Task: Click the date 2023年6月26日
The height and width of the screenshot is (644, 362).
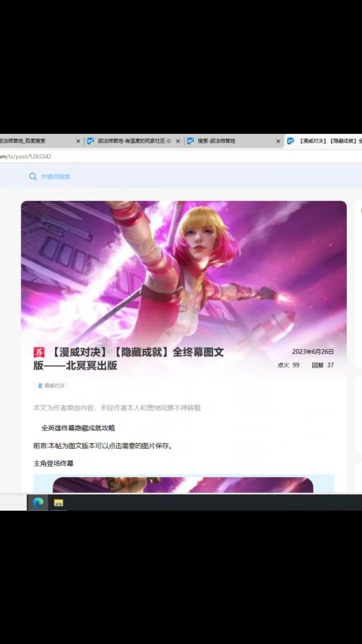Action: (x=313, y=352)
